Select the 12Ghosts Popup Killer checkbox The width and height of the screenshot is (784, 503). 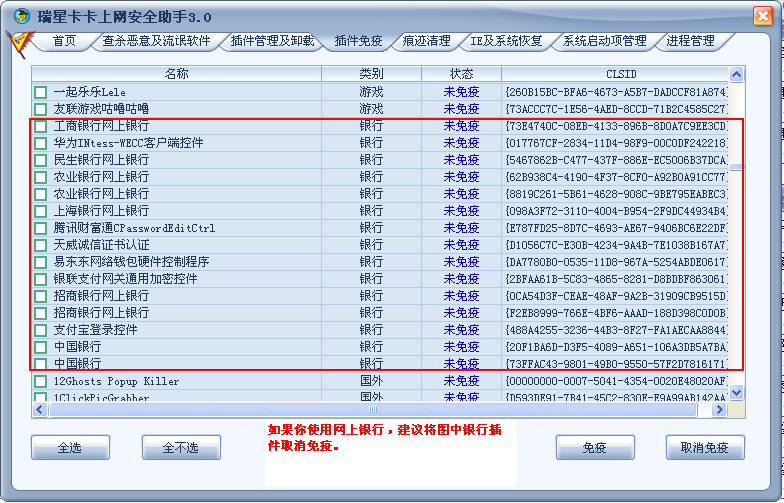pyautogui.click(x=40, y=381)
